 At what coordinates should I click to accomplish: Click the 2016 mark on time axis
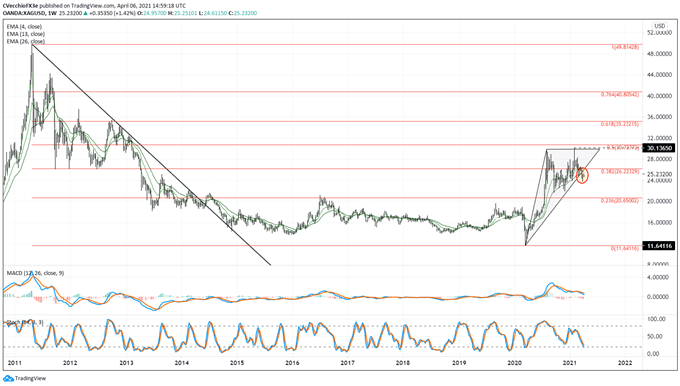click(292, 363)
